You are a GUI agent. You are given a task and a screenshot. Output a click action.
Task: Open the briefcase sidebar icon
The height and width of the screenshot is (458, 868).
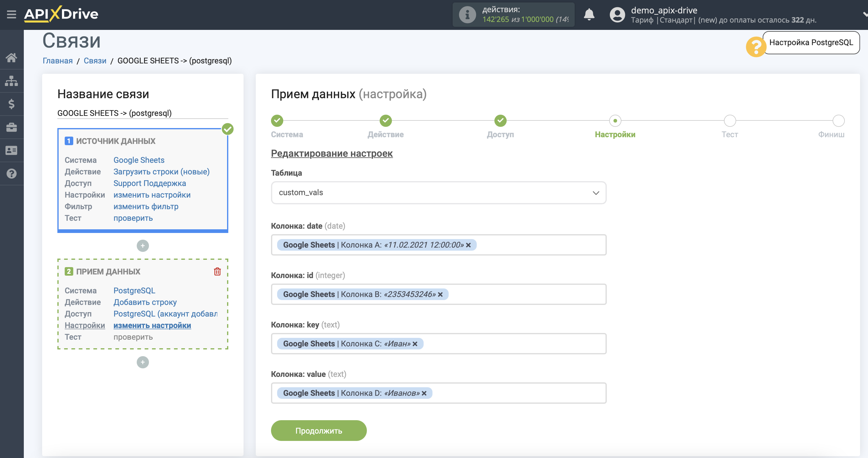click(12, 127)
